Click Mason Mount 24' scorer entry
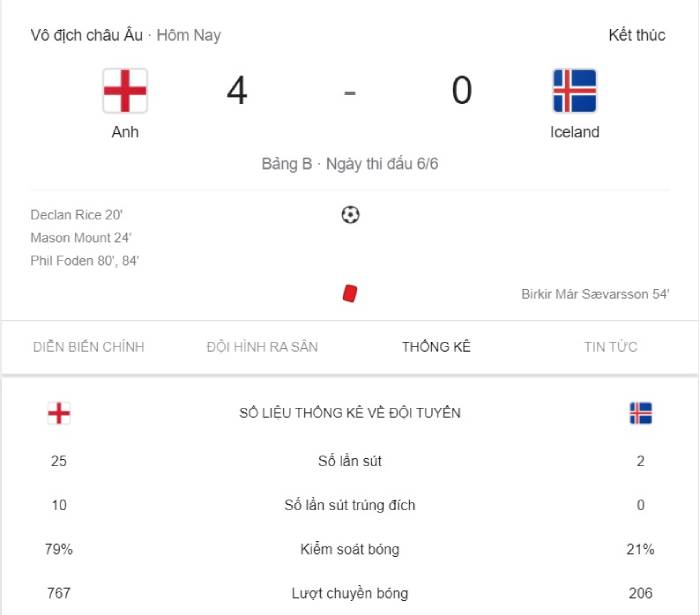700x615 pixels. (x=81, y=238)
